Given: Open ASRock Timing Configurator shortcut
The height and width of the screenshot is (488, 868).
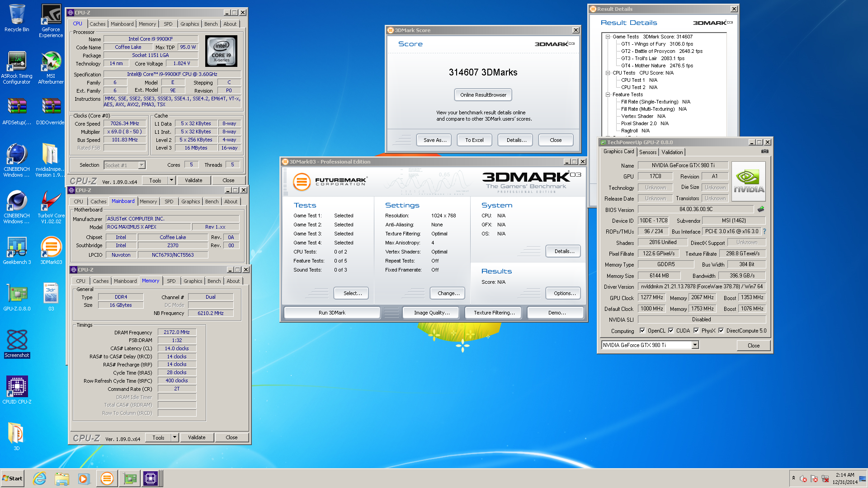Looking at the screenshot, I should [17, 67].
